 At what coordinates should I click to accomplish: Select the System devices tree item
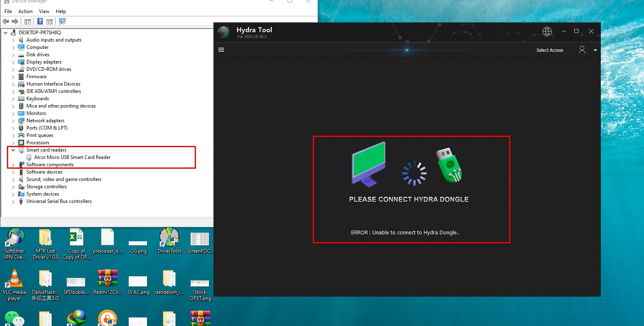point(43,194)
